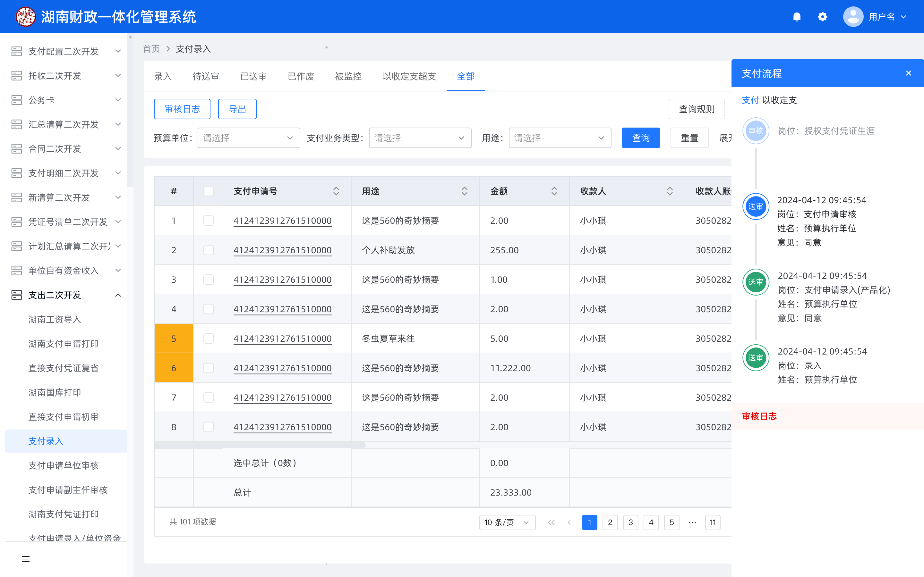Click the notification bell icon
Screen dimensions: 924x577
point(797,17)
